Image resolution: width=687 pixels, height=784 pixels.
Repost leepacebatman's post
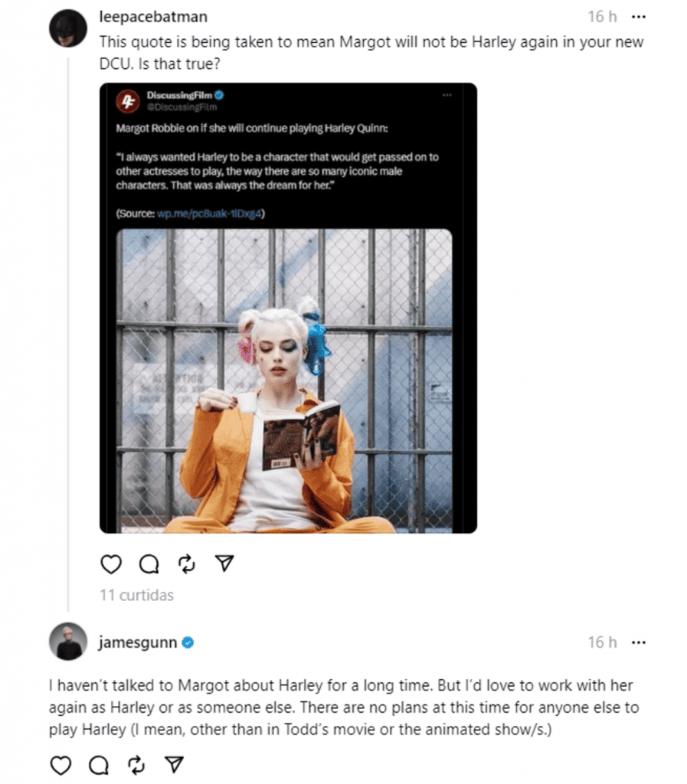187,563
